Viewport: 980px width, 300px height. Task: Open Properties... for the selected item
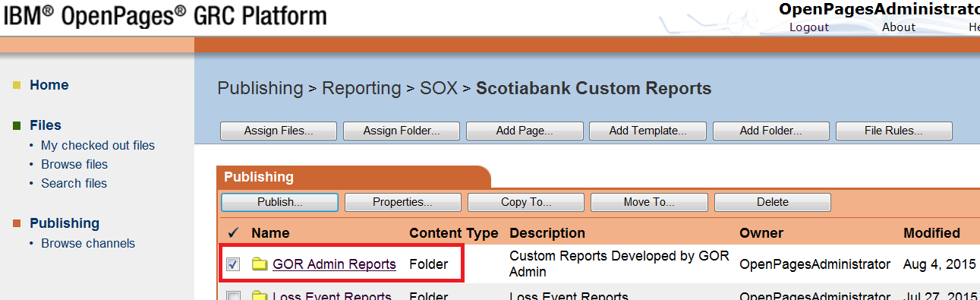tap(403, 202)
